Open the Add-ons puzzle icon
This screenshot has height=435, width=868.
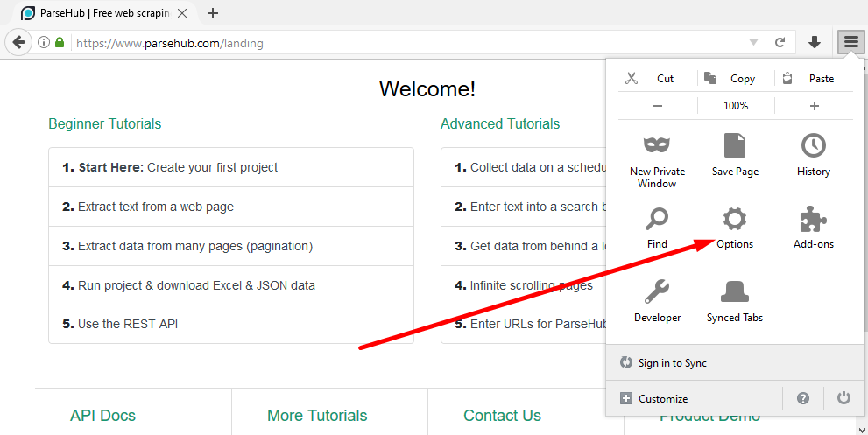[x=813, y=228]
